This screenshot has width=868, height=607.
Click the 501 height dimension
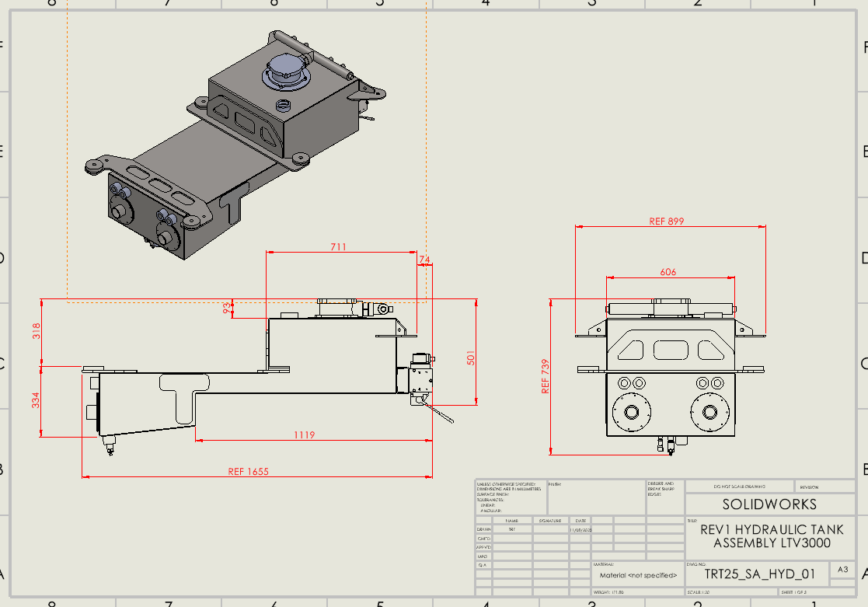(x=471, y=358)
